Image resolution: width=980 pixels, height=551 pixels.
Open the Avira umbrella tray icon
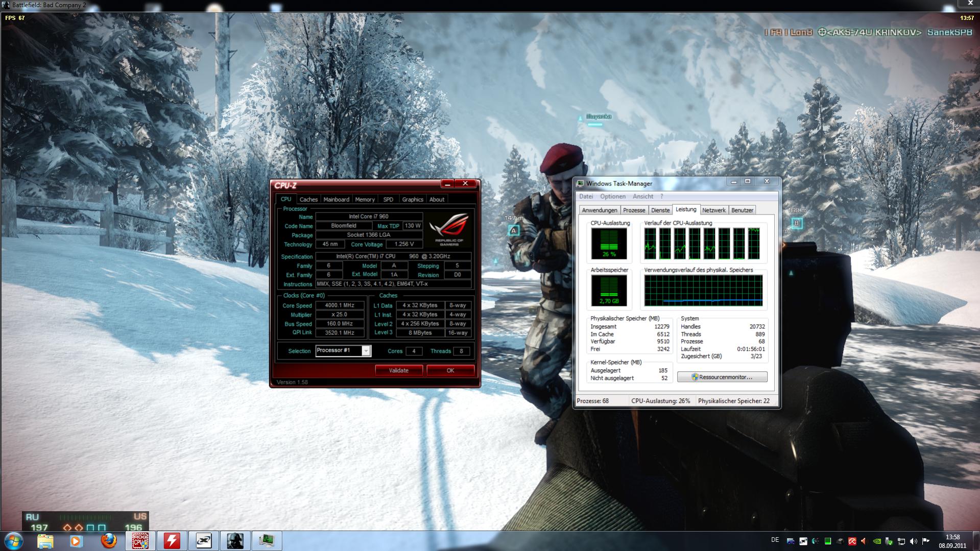(852, 541)
